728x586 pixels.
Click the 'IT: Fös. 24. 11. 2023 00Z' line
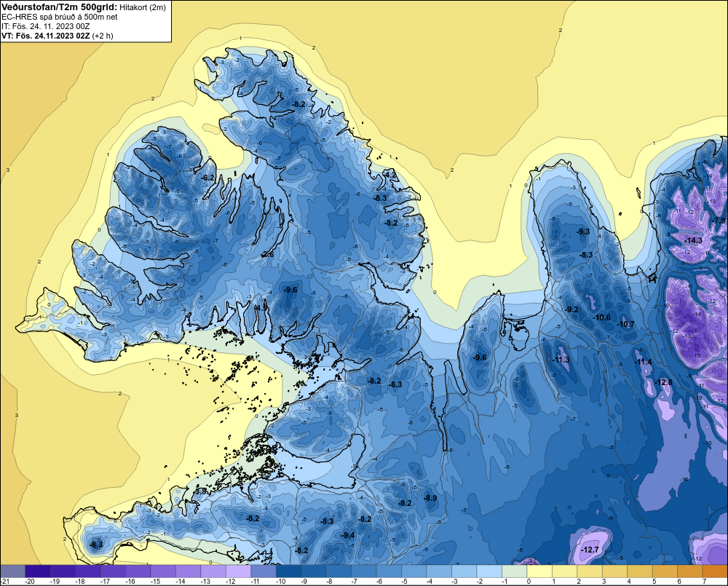coord(45,26)
